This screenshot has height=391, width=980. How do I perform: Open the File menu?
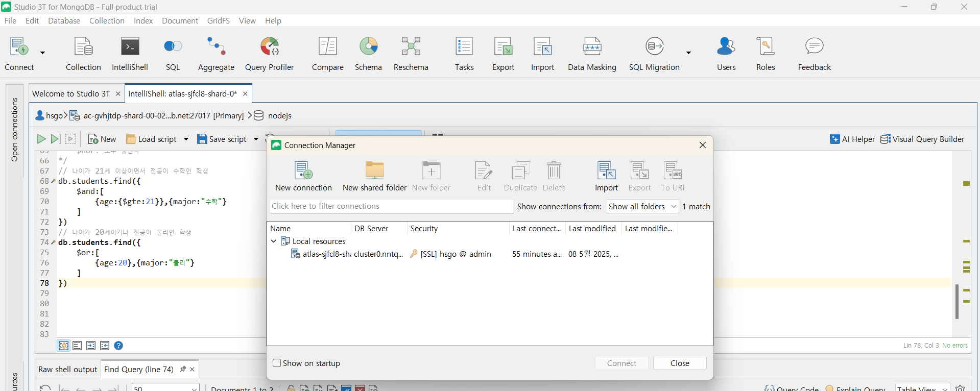coord(10,20)
